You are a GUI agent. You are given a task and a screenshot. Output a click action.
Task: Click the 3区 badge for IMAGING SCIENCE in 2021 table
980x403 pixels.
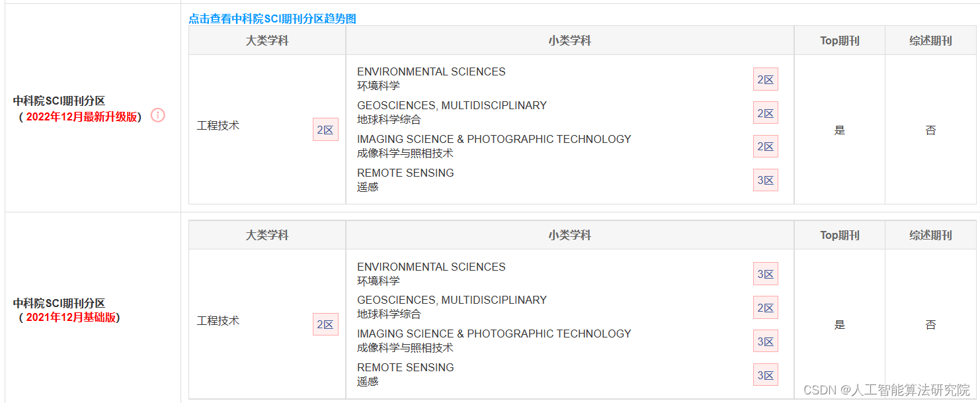[766, 341]
